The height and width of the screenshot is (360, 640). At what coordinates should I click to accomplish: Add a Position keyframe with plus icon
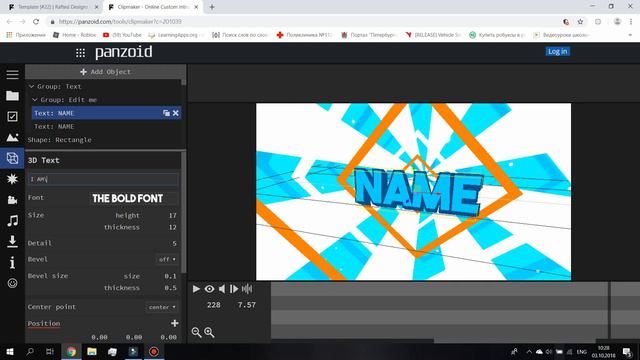[175, 323]
